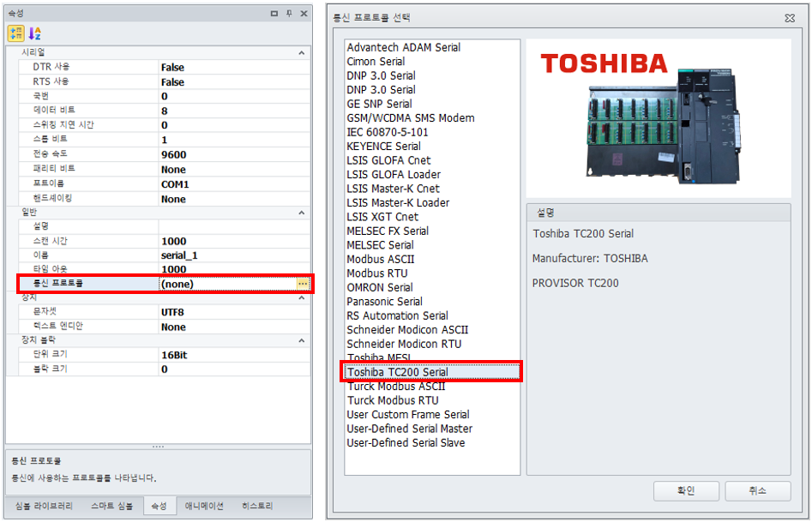Click ellipsis button beside 통신 프로토콜
Viewport: 812px width, 522px height.
point(302,284)
